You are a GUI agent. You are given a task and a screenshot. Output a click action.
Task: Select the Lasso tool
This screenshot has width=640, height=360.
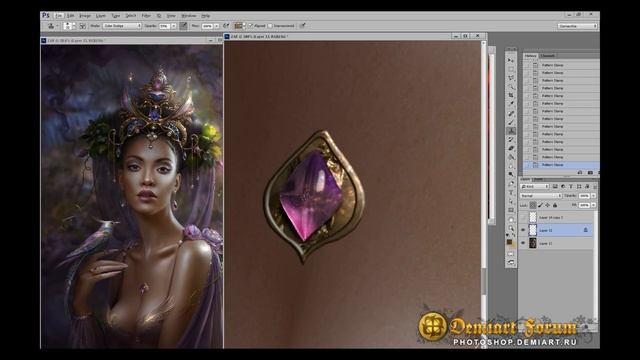point(511,78)
